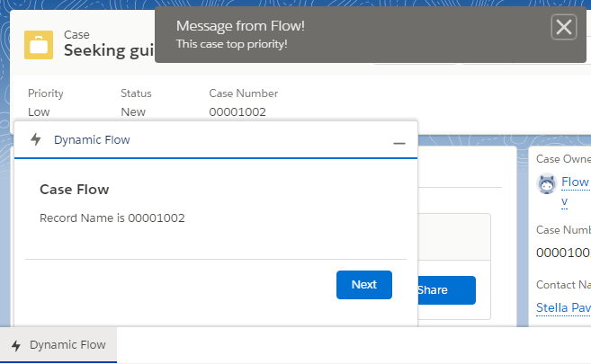The width and height of the screenshot is (591, 364).
Task: Click the Case Number 00001002 in header
Action: (x=237, y=112)
